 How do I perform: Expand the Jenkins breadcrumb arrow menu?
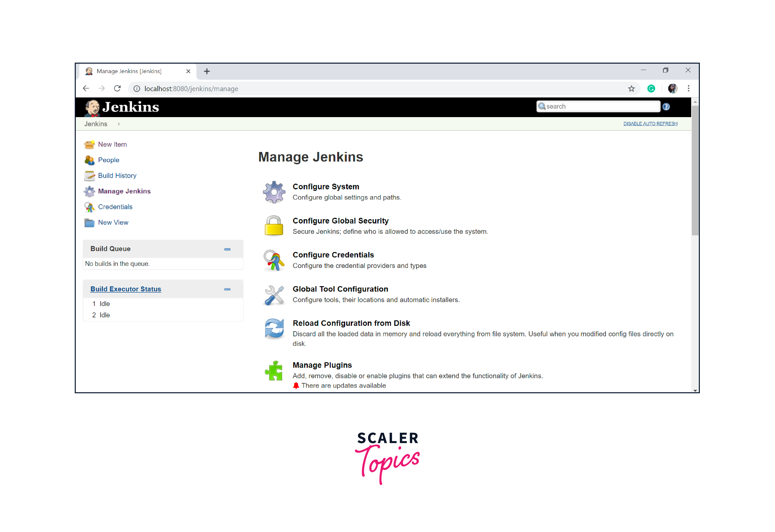pyautogui.click(x=119, y=124)
